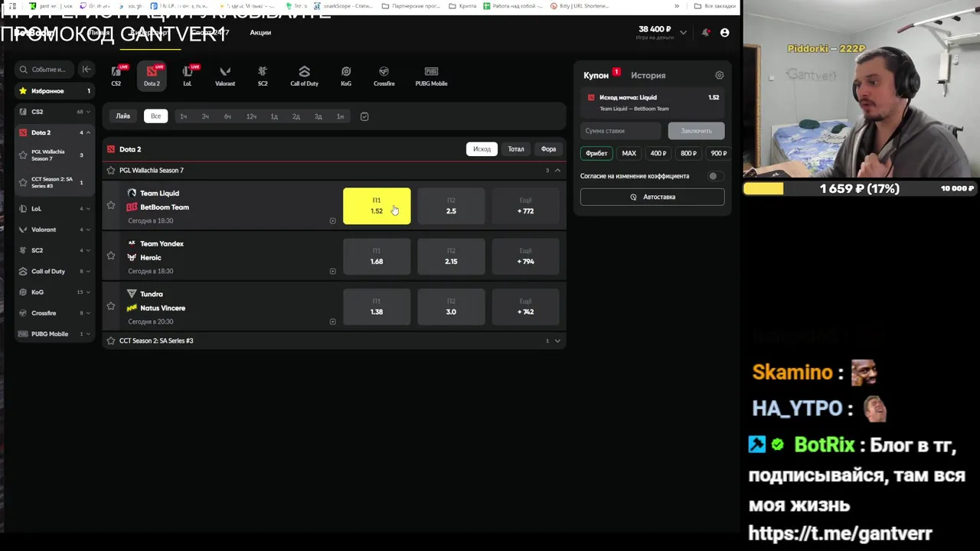Viewport: 980px width, 551px height.
Task: Select the Dota 2 icon in top bar
Action: [152, 75]
